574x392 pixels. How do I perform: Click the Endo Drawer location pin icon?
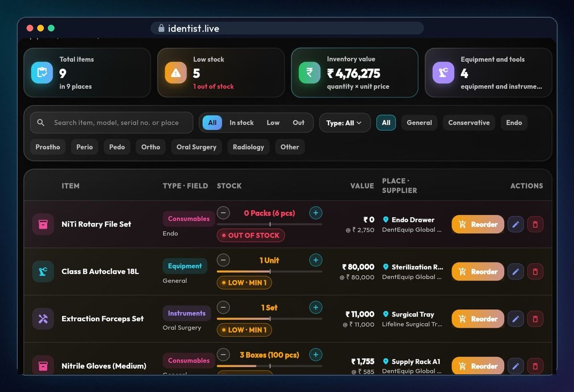coord(386,220)
